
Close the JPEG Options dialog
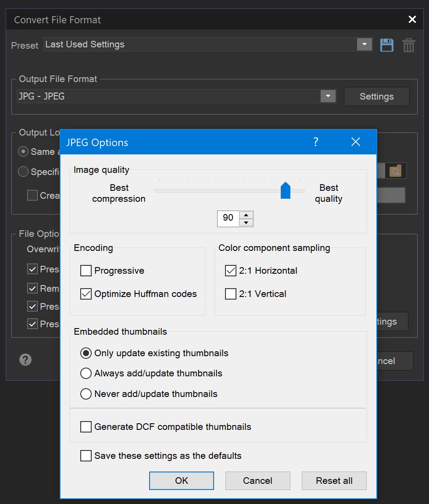[356, 142]
